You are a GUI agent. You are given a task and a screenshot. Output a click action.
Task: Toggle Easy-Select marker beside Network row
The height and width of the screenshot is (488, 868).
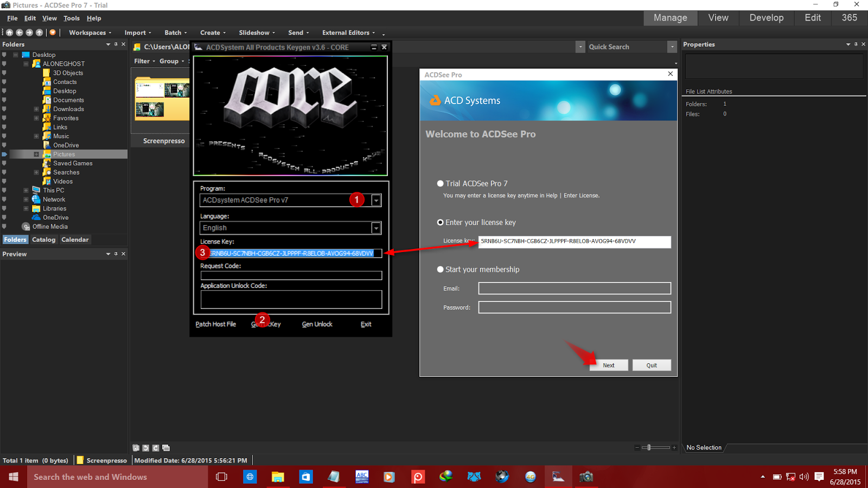(x=4, y=200)
